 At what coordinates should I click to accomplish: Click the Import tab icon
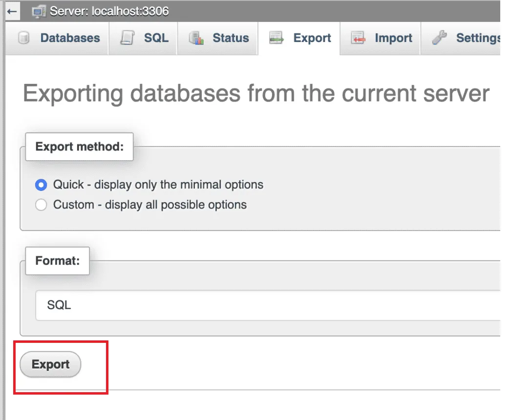pos(358,38)
